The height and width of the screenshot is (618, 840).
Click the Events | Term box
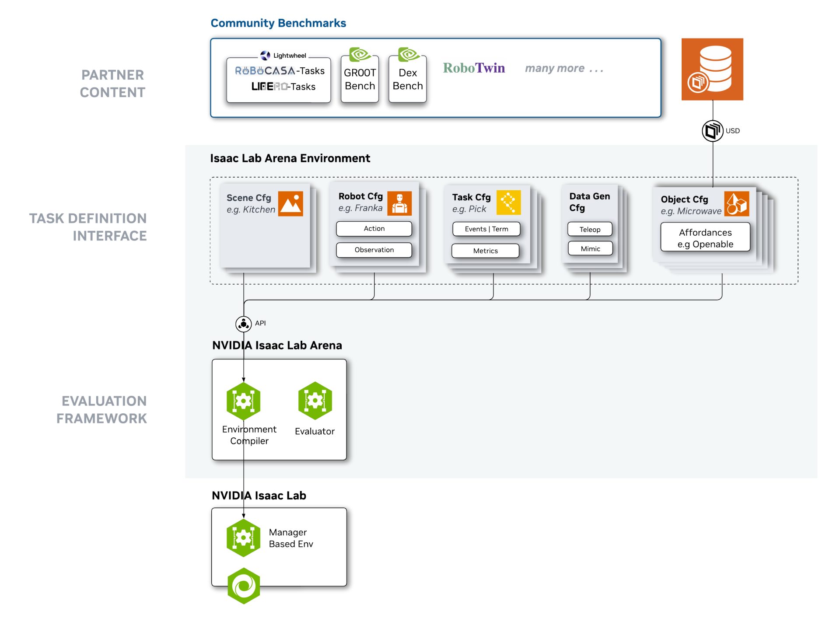(x=486, y=229)
